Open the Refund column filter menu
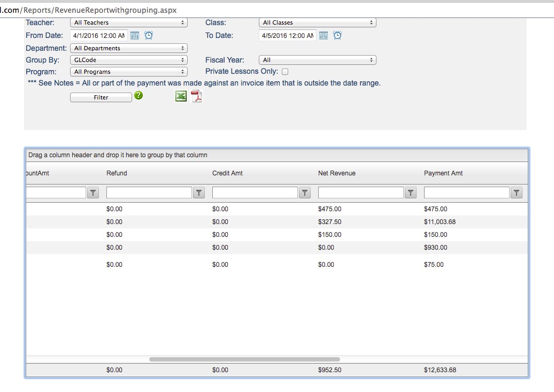 point(199,193)
